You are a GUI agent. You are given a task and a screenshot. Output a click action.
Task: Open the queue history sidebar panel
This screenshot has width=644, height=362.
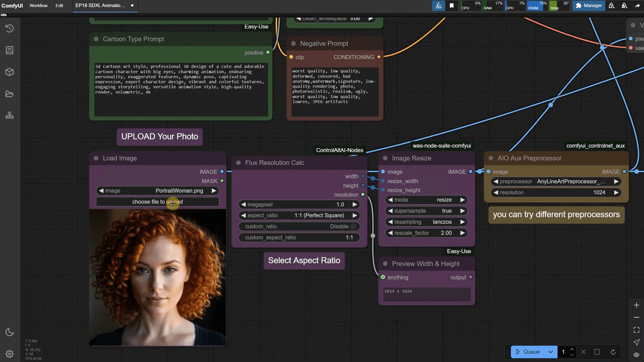9,28
